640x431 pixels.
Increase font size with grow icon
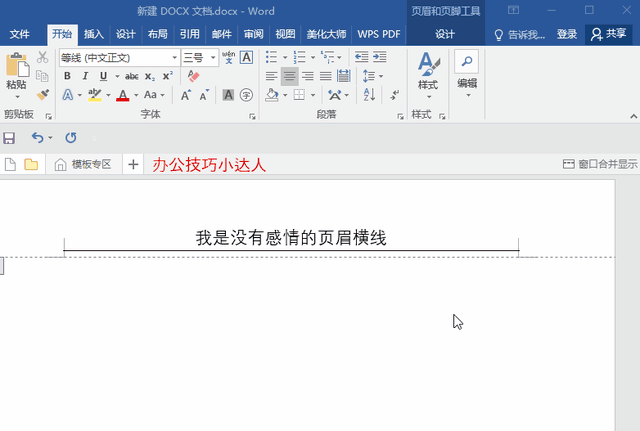pos(186,96)
